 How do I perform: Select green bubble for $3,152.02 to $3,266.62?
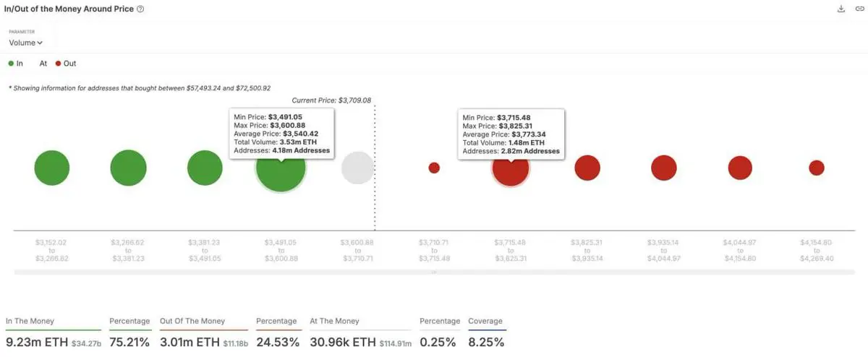click(52, 168)
